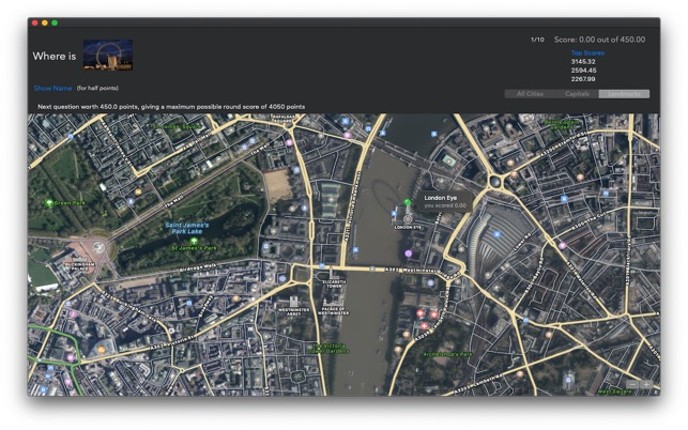Click the West Square monument icon
Viewport: 688px width, 430px height.
(569, 380)
